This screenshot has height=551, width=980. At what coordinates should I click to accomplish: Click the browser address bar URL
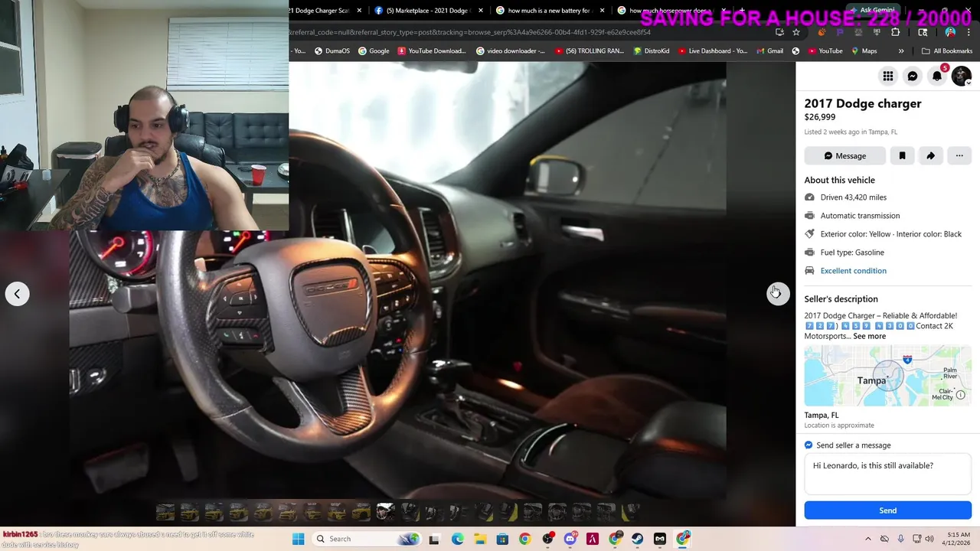click(x=471, y=32)
